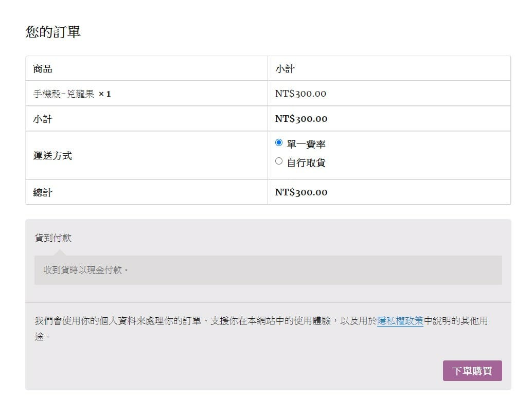Open the 隱私權政策 link
This screenshot has height=417, width=532.
click(x=400, y=321)
